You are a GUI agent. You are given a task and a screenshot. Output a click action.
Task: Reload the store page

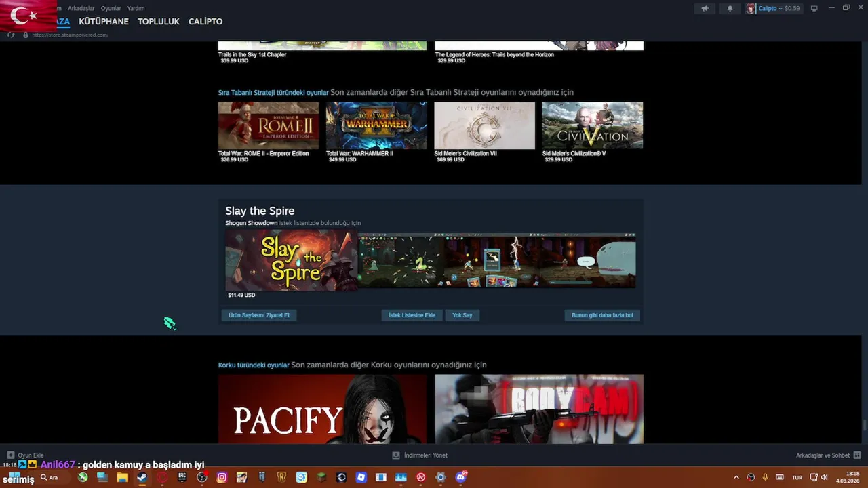(11, 35)
